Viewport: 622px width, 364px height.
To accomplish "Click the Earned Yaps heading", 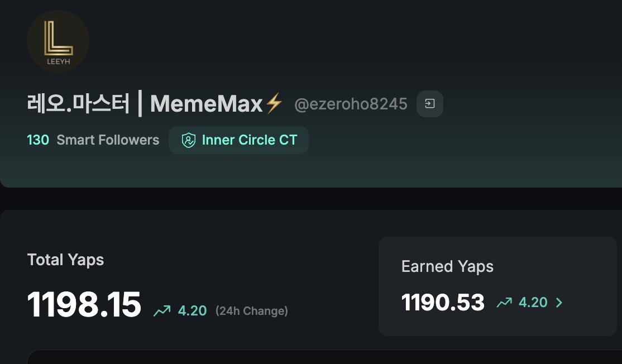I will 447,266.
